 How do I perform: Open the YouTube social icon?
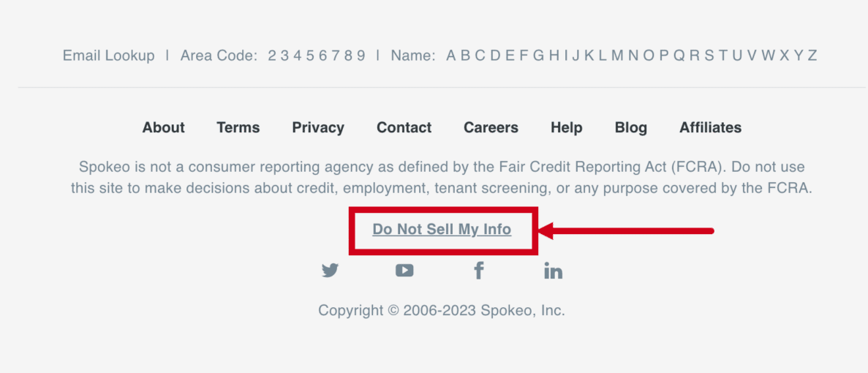coord(404,271)
